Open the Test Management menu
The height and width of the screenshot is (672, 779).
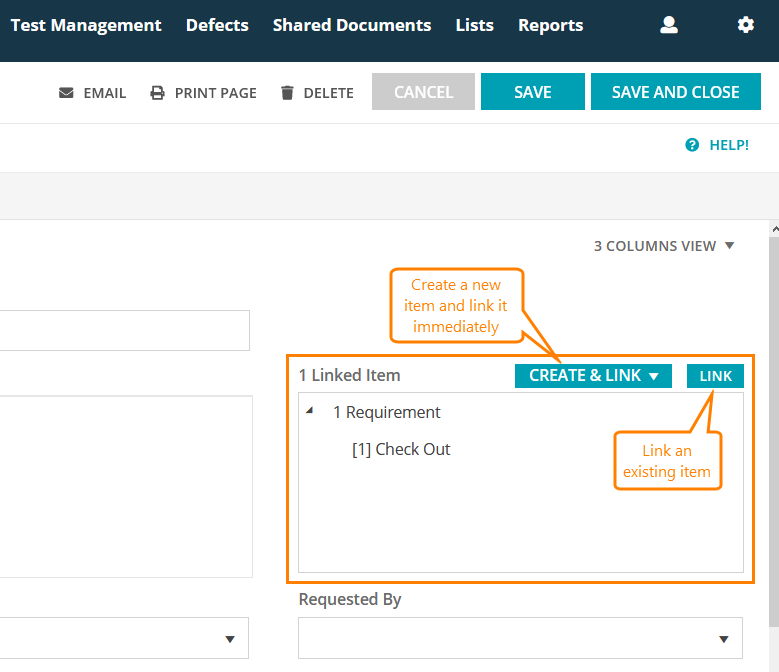86,25
